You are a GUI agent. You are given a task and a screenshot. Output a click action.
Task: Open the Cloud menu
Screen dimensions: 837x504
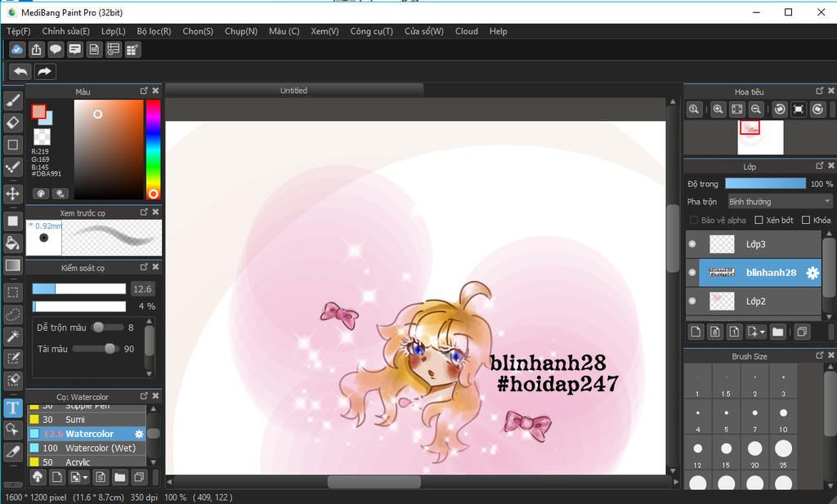tap(467, 32)
